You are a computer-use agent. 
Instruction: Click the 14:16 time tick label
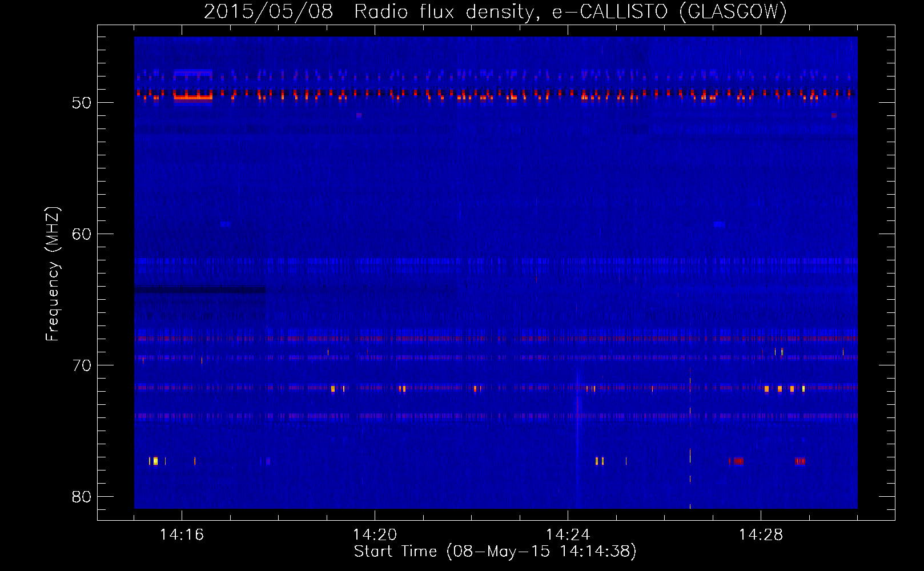[x=182, y=535]
